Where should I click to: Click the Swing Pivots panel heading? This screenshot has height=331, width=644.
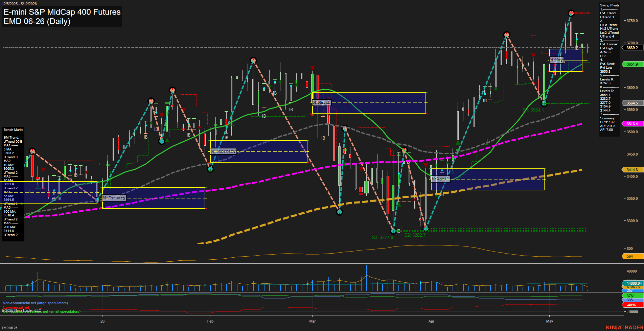coord(610,5)
